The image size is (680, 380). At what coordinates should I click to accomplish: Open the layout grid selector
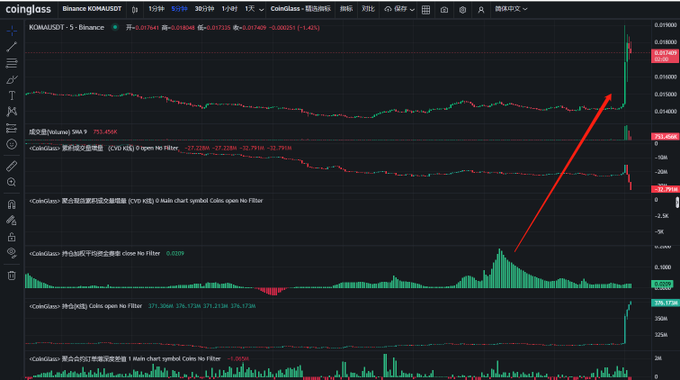426,10
